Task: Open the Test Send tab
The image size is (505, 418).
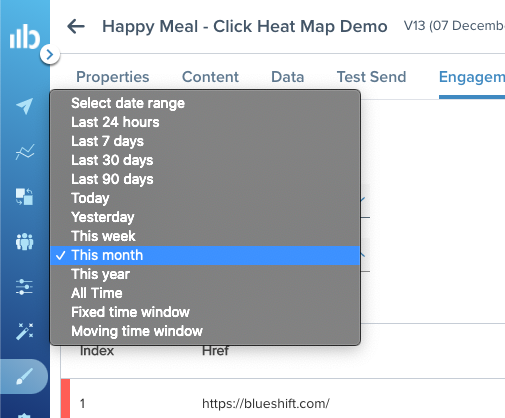Action: pyautogui.click(x=371, y=77)
